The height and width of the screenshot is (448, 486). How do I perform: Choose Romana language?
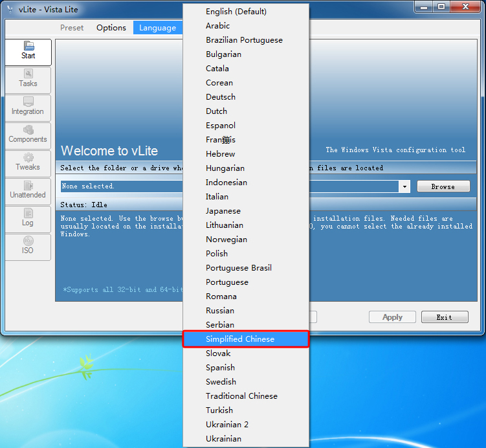[x=246, y=297]
